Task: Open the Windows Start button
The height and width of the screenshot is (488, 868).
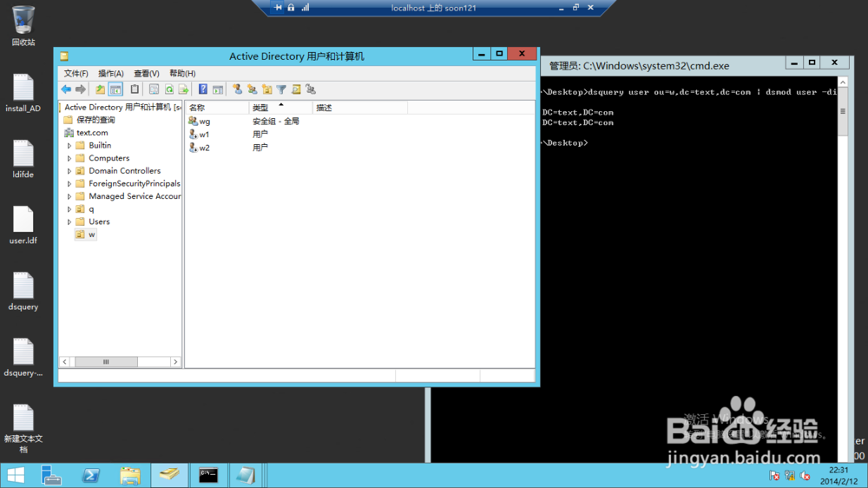Action: pos(16,475)
